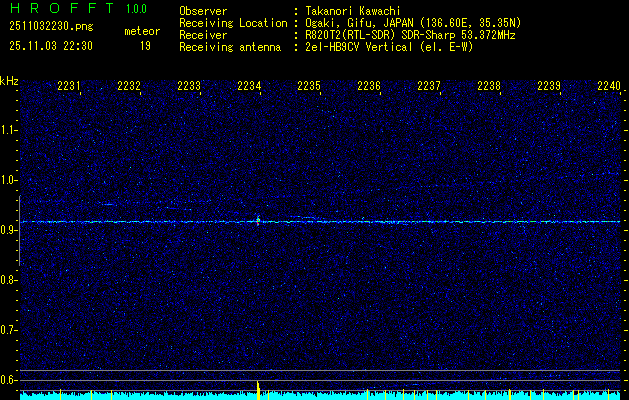Click time marker 2234
Image resolution: width=629 pixels, height=400 pixels.
click(249, 86)
